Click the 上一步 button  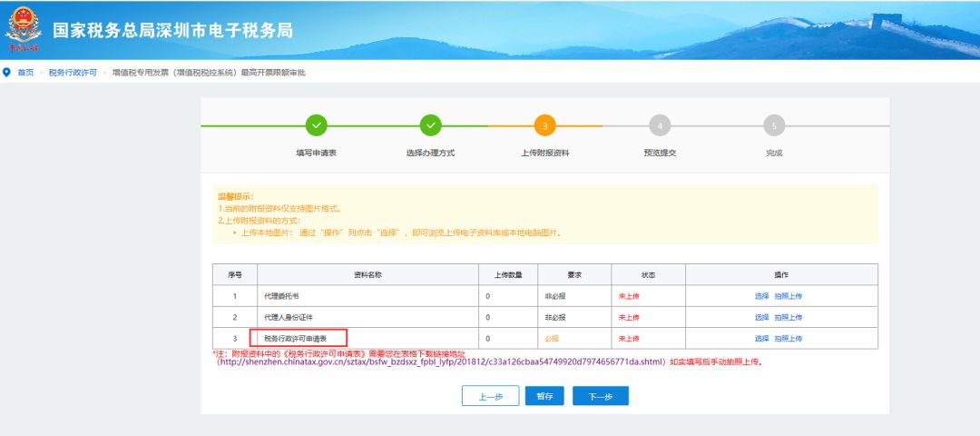coord(491,396)
